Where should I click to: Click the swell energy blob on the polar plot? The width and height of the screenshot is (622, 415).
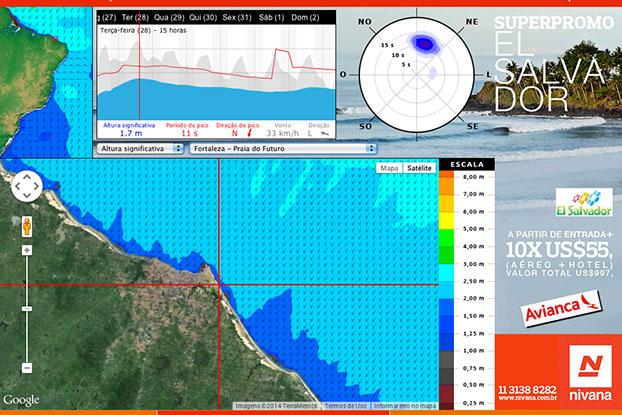click(424, 43)
